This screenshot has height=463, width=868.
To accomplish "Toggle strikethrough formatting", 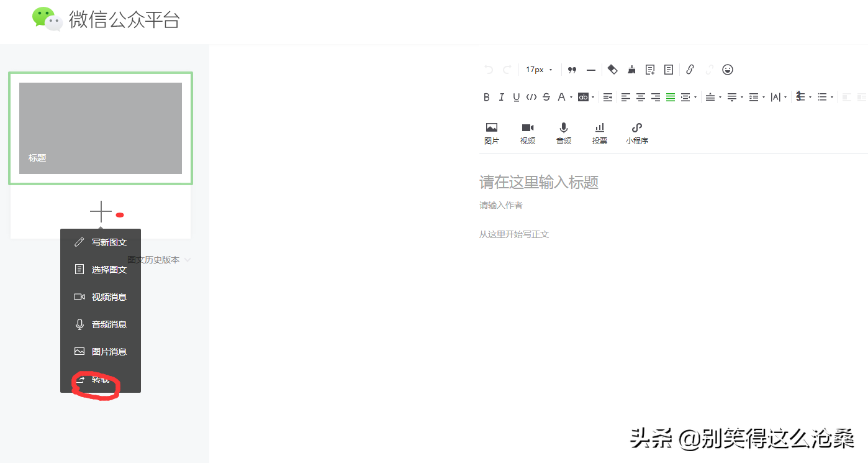I will [x=546, y=97].
